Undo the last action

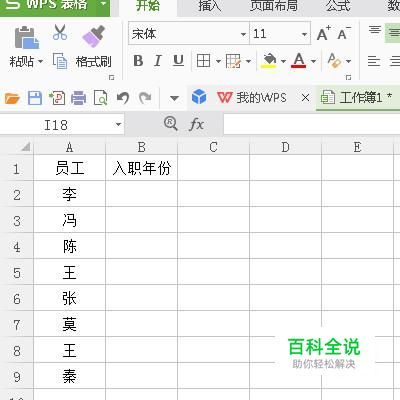pyautogui.click(x=123, y=98)
